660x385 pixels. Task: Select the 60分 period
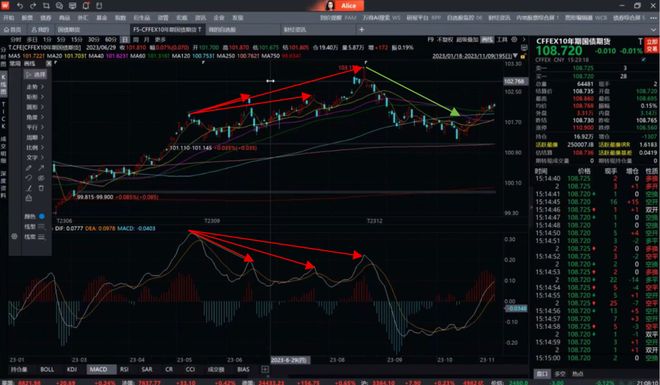(111, 40)
